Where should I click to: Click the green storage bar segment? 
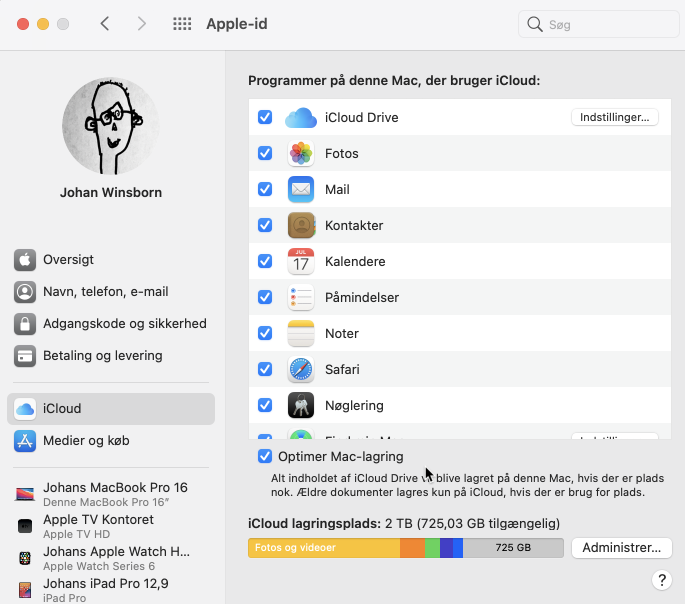[x=432, y=548]
